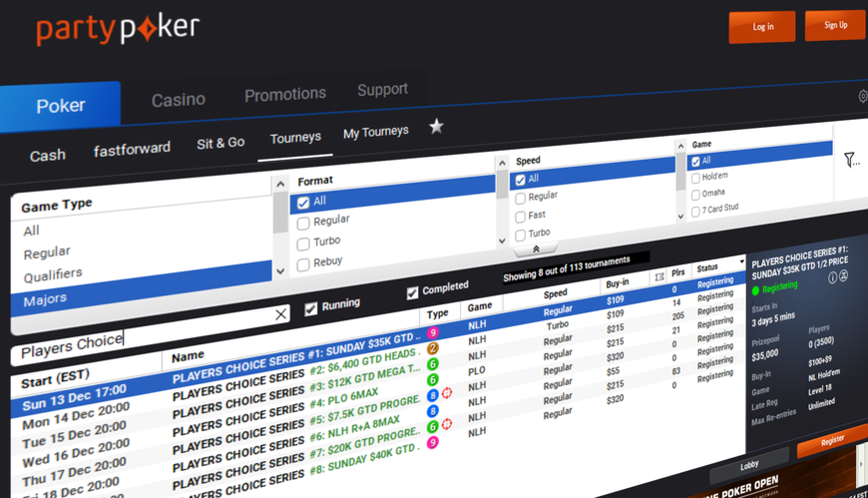The height and width of the screenshot is (498, 868).
Task: Open tournament info icon in details panel
Action: tap(832, 278)
